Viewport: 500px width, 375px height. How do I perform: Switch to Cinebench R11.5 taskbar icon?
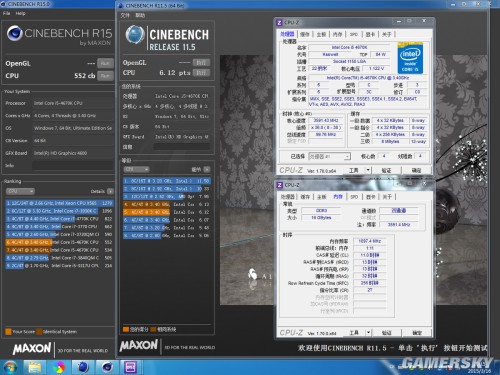coord(83,367)
